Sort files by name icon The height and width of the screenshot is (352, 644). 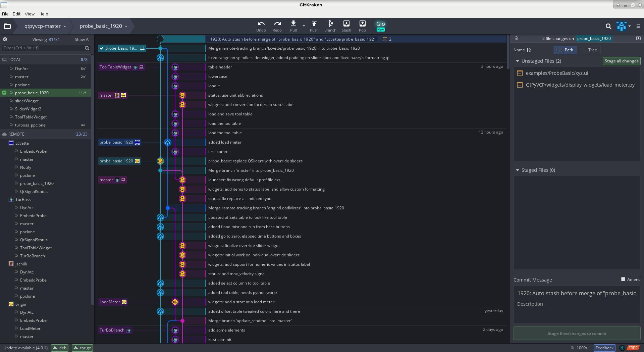[x=529, y=50]
